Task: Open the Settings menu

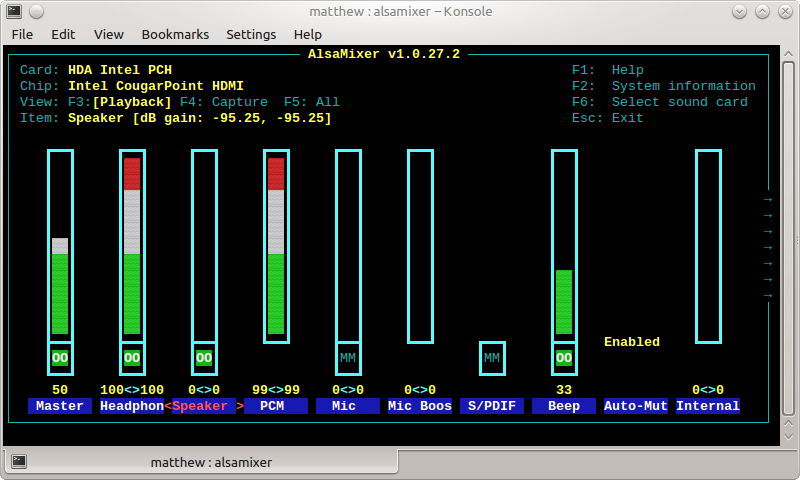Action: pos(251,34)
